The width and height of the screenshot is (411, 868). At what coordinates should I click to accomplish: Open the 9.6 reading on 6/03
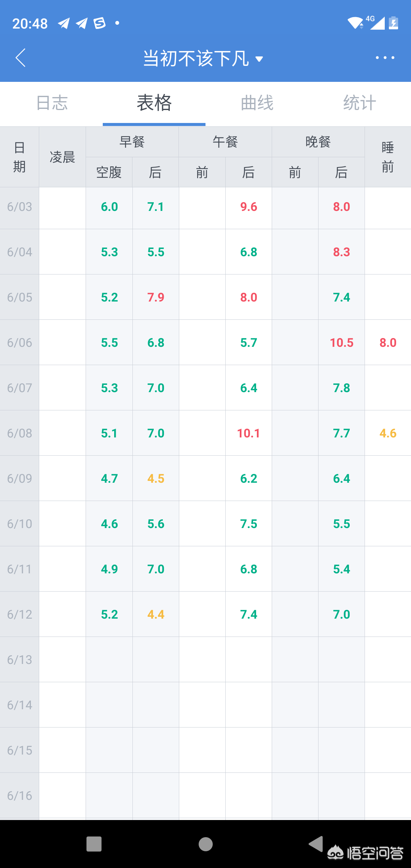click(x=249, y=207)
